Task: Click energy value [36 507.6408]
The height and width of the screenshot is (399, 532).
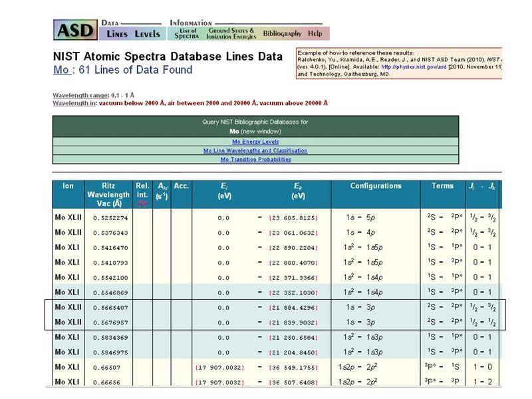Action: click(x=293, y=382)
